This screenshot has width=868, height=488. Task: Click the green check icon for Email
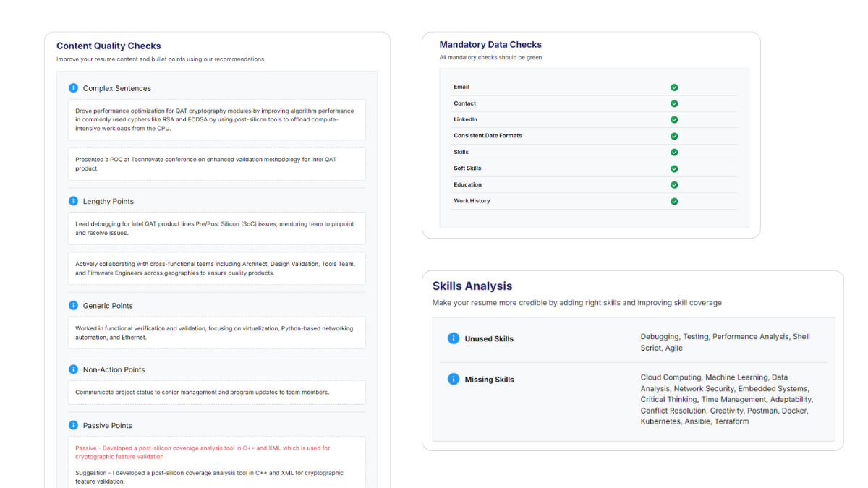(674, 87)
